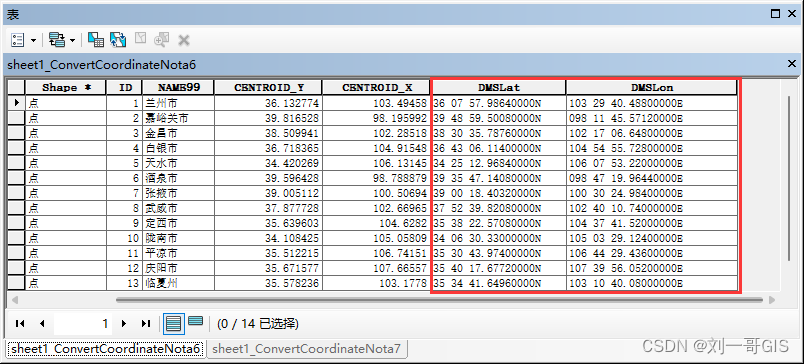Click the cell 定西市
Screen dimensions: 804x364
178,224
